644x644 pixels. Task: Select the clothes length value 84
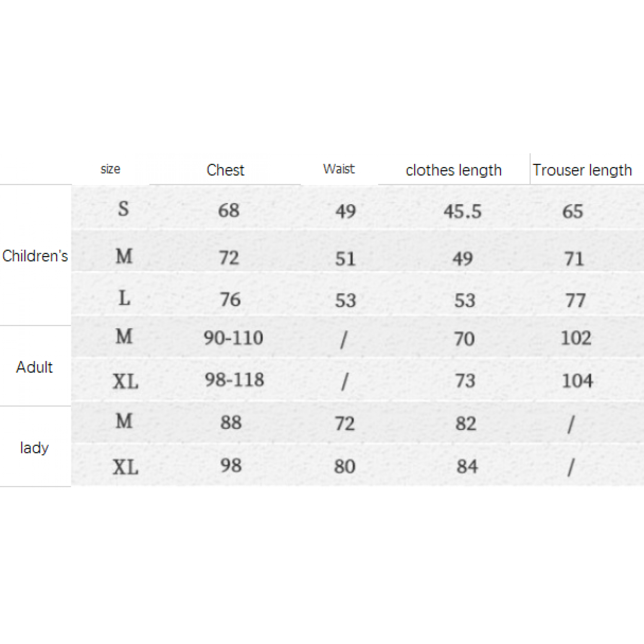[x=467, y=466]
